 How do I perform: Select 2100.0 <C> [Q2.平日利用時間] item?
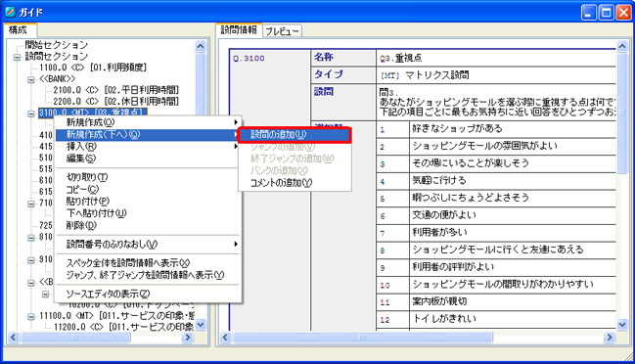click(115, 90)
